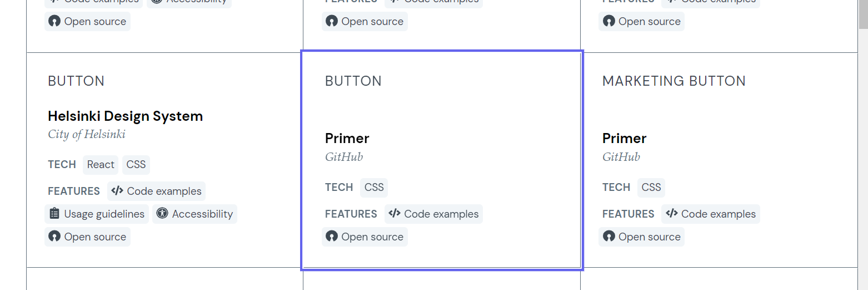Click the Open source icon in the Marketing Button card
Image resolution: width=868 pixels, height=290 pixels.
point(609,237)
